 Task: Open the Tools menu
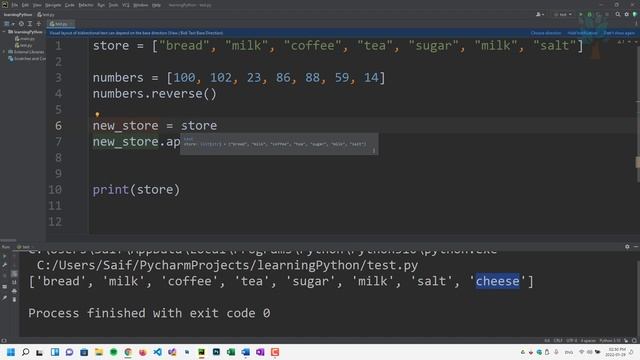coord(113,5)
